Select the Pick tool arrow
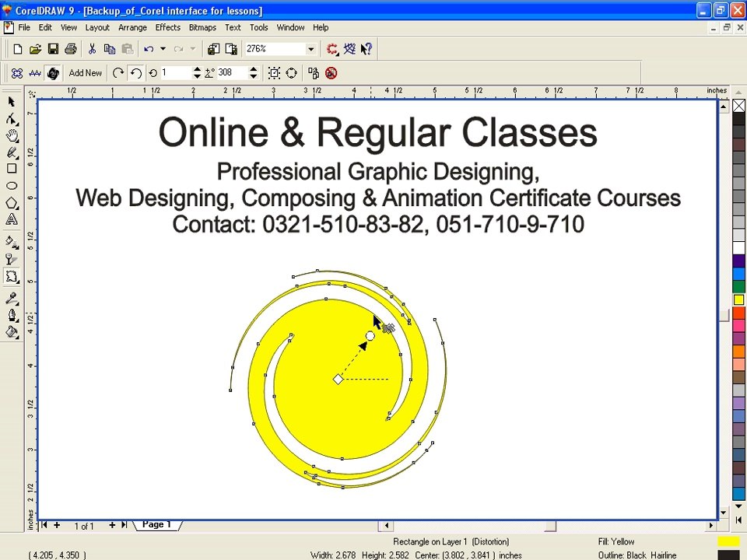Viewport: 747px width, 560px height. 12,101
